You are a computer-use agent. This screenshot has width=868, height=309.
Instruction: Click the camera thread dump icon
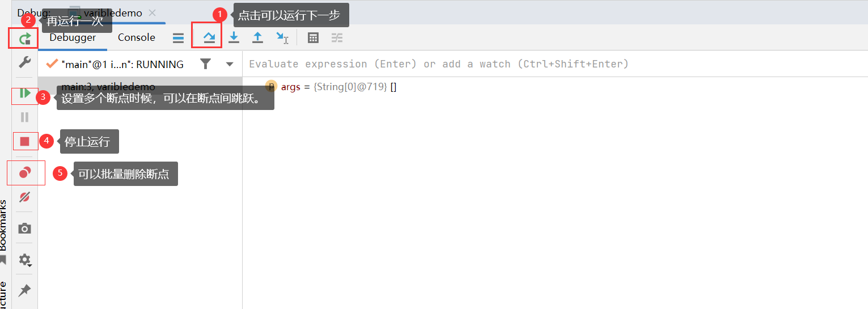[24, 228]
